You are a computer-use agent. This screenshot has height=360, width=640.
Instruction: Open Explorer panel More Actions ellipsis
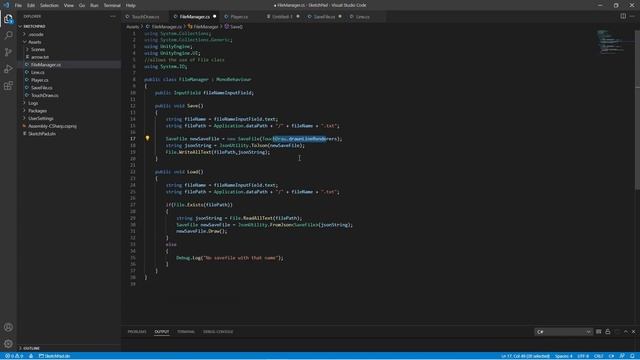pyautogui.click(x=113, y=16)
